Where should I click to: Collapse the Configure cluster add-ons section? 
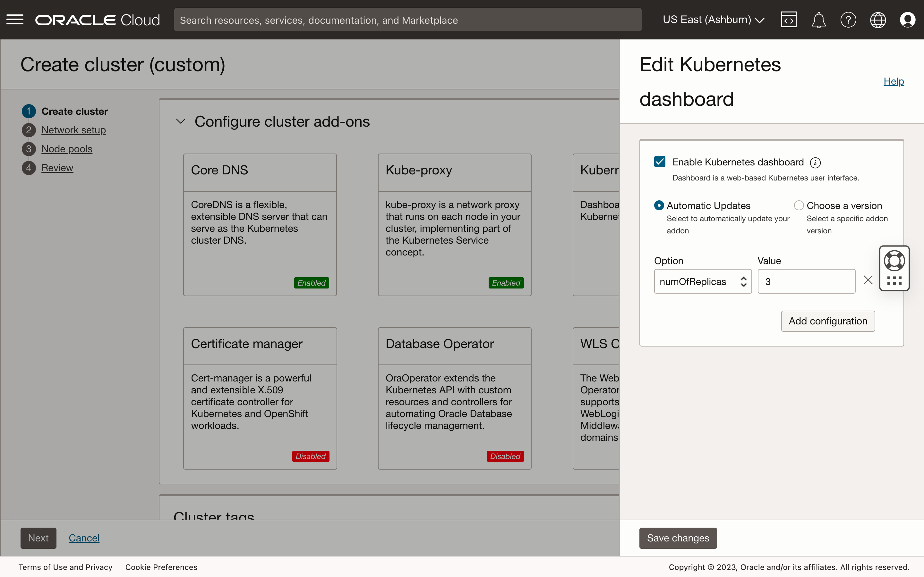pyautogui.click(x=181, y=121)
